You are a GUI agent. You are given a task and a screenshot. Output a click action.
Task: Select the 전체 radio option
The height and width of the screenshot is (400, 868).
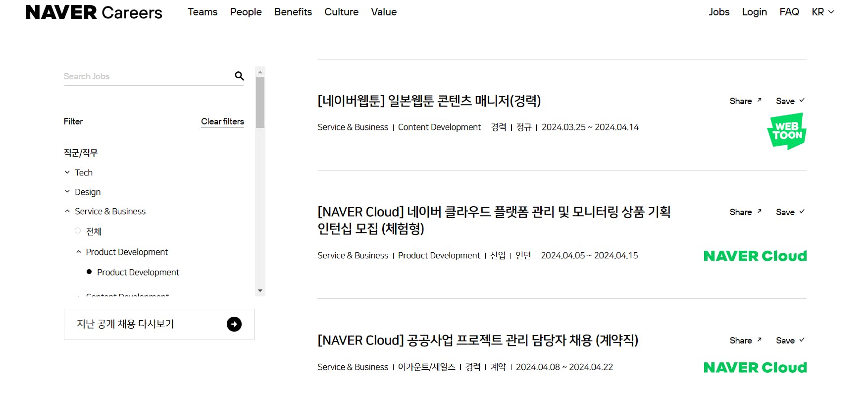point(78,230)
